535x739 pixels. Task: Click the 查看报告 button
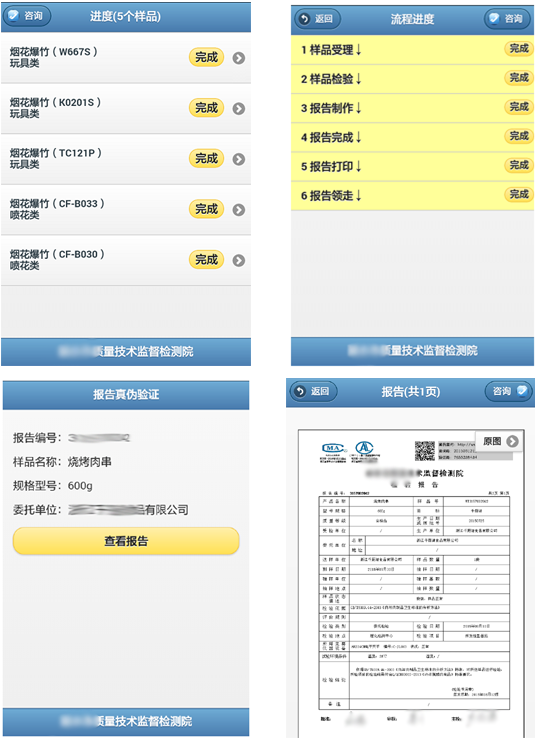point(126,541)
